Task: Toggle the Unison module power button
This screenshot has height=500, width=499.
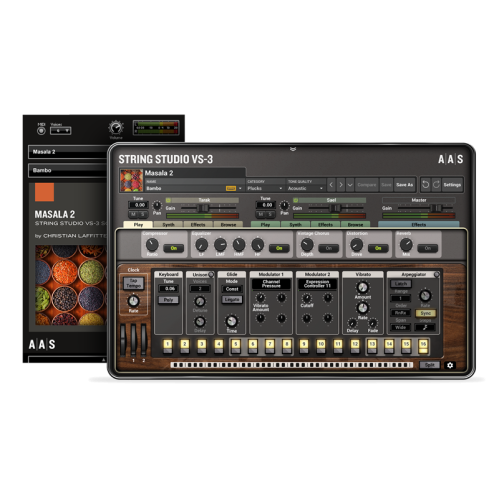Action: tap(211, 274)
